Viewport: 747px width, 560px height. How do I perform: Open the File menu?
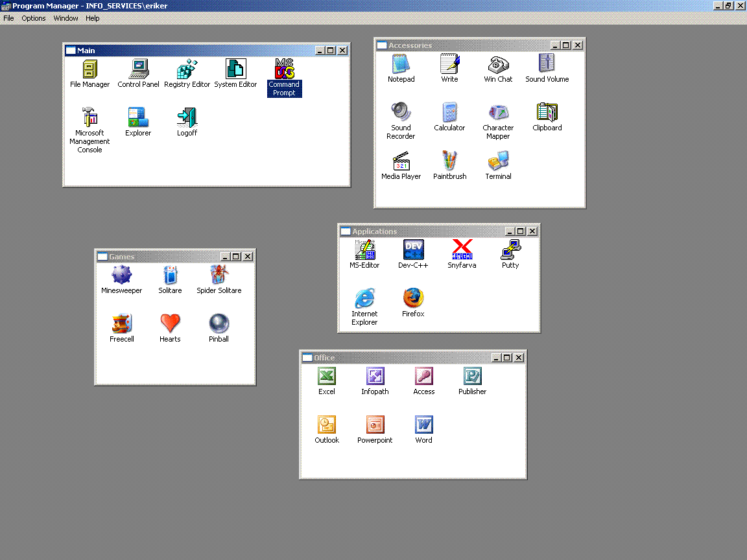(x=8, y=18)
